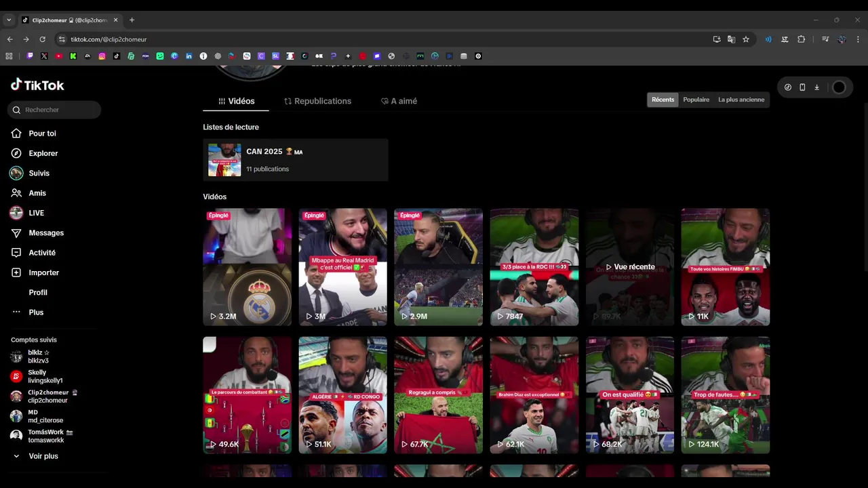Focus the Rechercher search field

click(x=54, y=110)
